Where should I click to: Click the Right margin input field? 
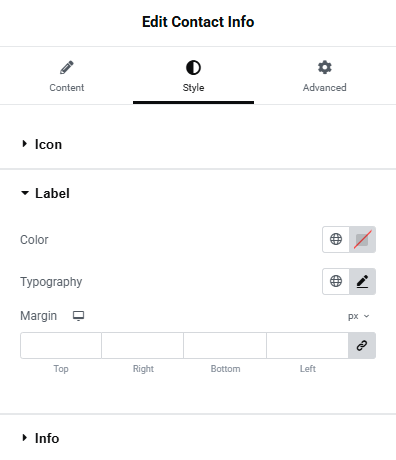pos(142,345)
